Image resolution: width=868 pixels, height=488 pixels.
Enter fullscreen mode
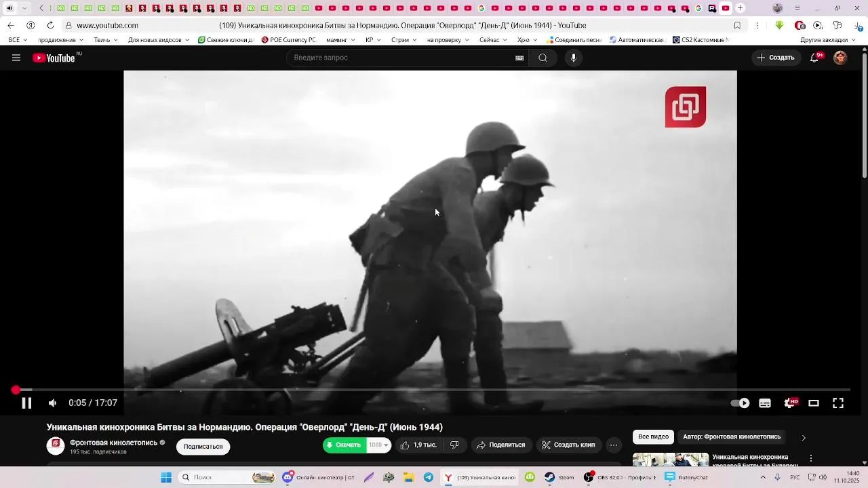point(838,403)
